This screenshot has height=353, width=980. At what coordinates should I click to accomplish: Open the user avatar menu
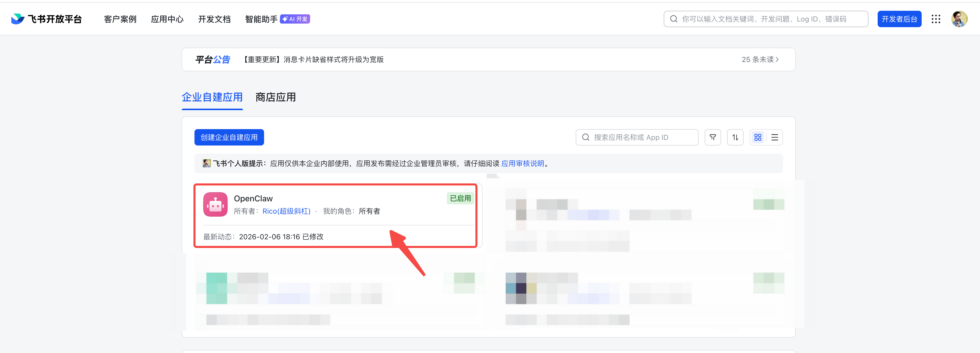point(959,19)
